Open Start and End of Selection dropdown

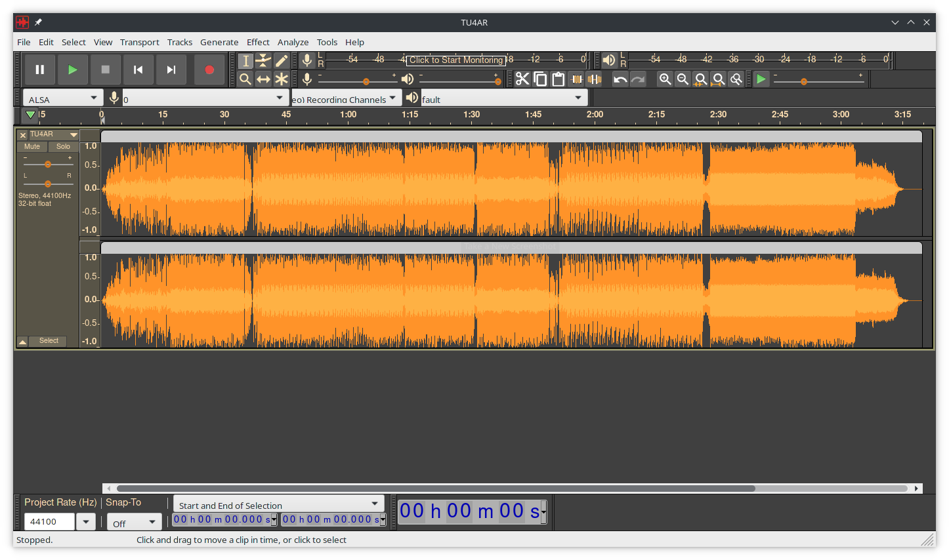click(x=279, y=504)
